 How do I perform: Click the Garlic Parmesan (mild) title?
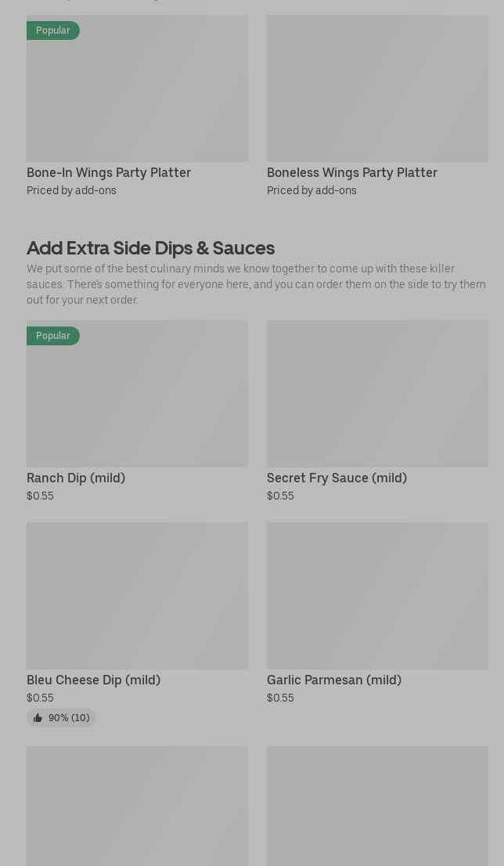coord(334,680)
